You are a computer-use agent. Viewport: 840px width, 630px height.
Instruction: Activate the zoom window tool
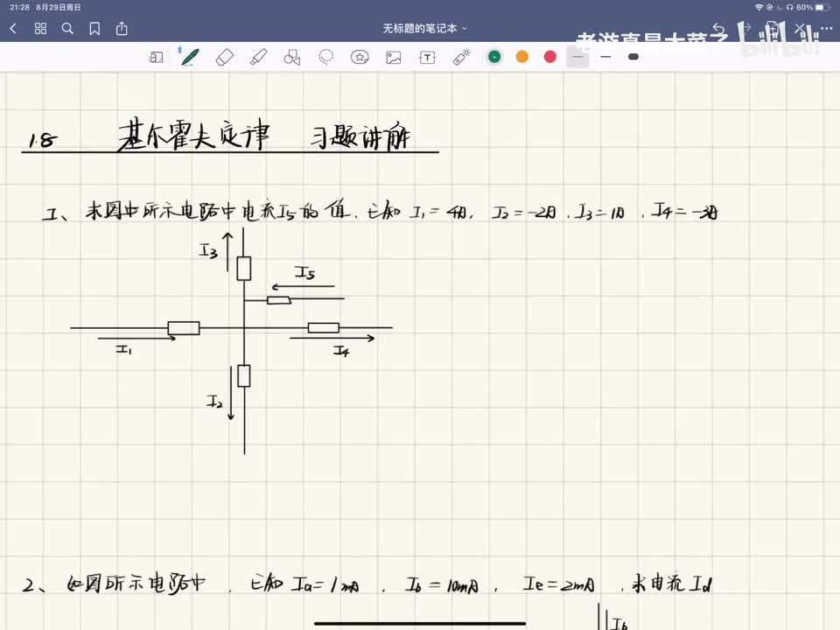(x=156, y=58)
